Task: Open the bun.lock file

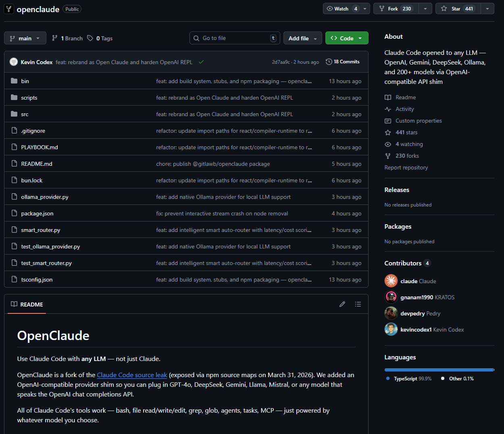Action: coord(32,180)
